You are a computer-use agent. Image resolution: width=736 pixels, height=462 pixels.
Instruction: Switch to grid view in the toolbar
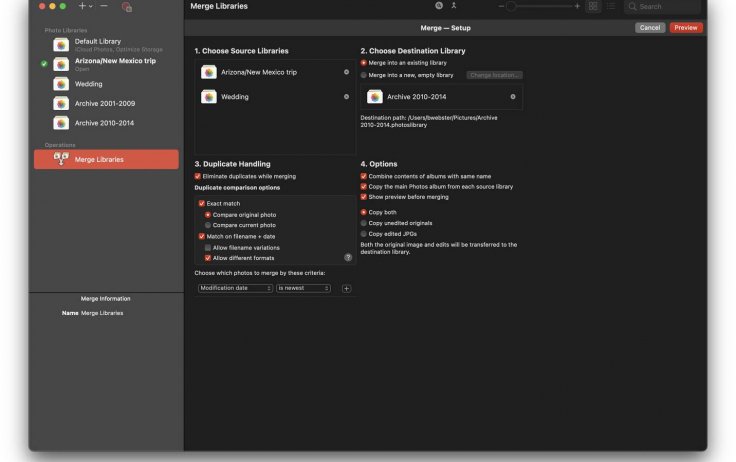point(593,6)
